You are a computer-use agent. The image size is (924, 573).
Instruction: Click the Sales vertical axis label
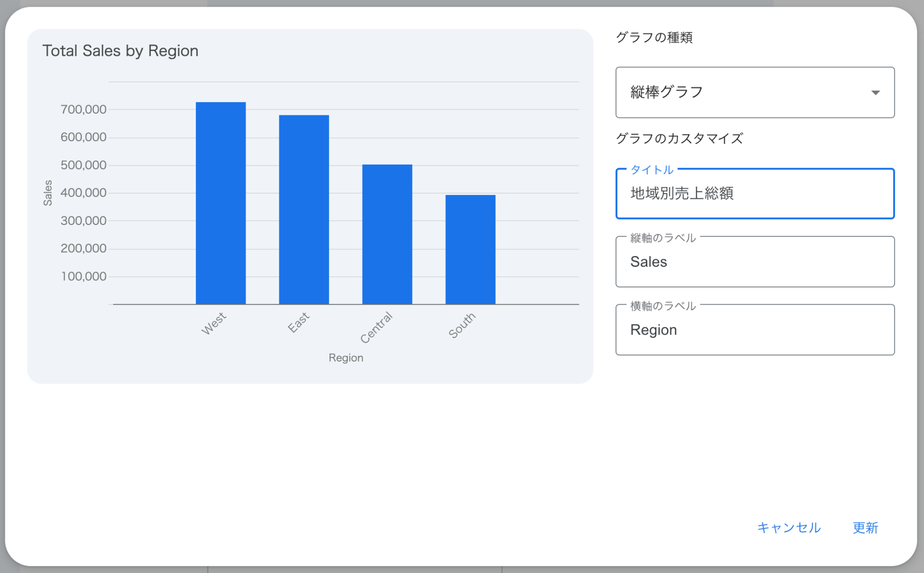[x=48, y=193]
